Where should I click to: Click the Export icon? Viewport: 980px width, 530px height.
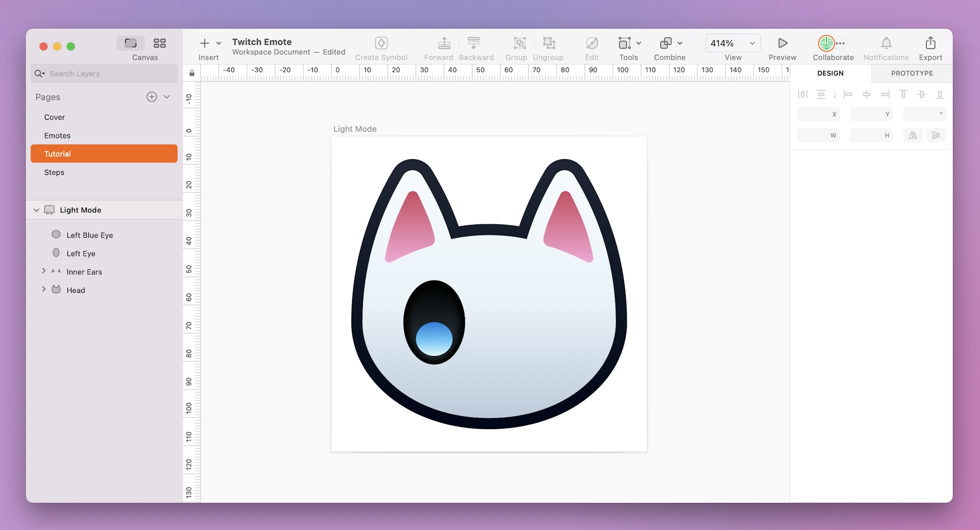pyautogui.click(x=930, y=43)
